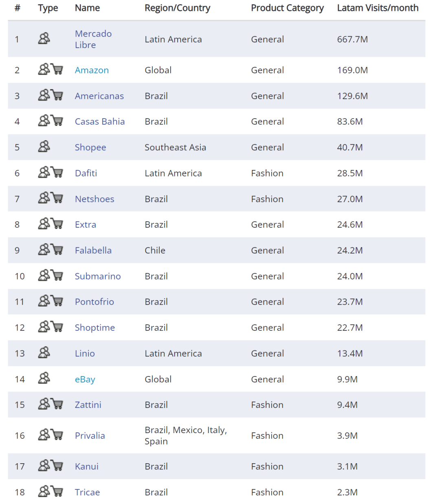Image resolution: width=440 pixels, height=504 pixels.
Task: Open the Mercado Libre link
Action: pos(93,39)
